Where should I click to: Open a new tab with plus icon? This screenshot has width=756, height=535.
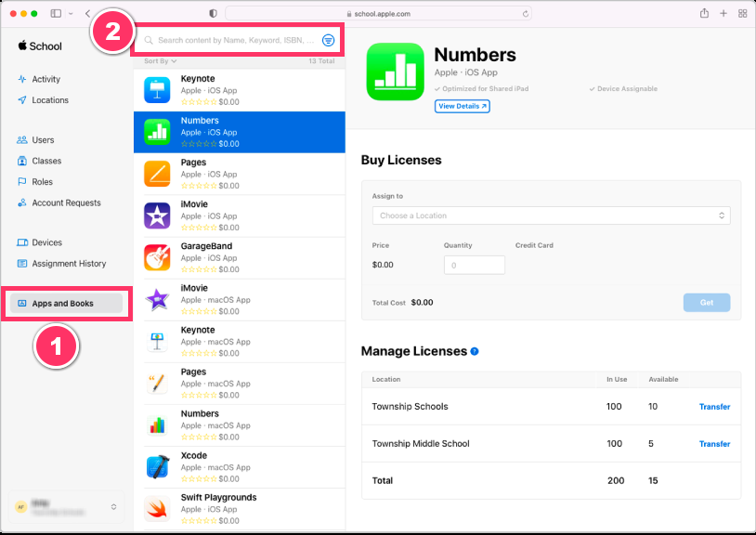(723, 14)
